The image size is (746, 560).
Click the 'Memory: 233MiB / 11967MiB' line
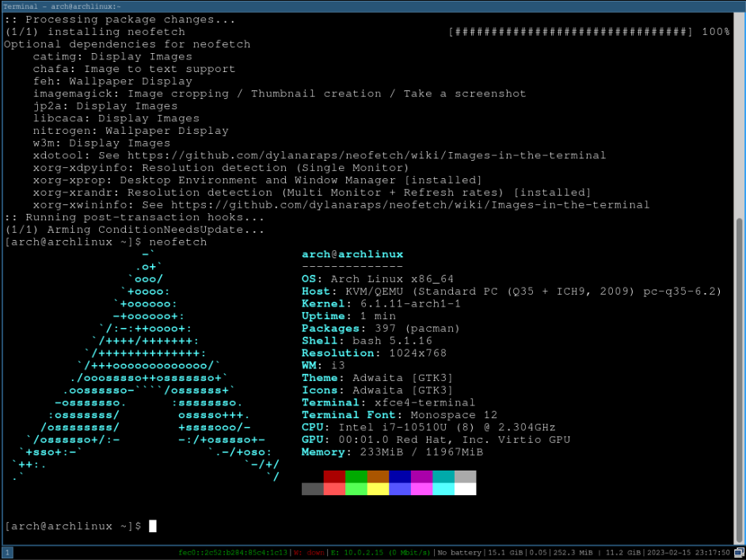(393, 452)
